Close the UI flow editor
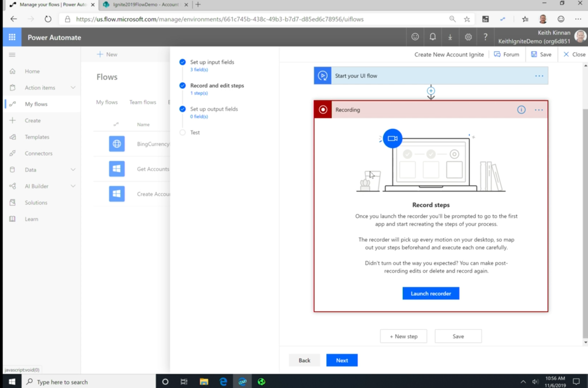The height and width of the screenshot is (388, 588). (x=575, y=54)
